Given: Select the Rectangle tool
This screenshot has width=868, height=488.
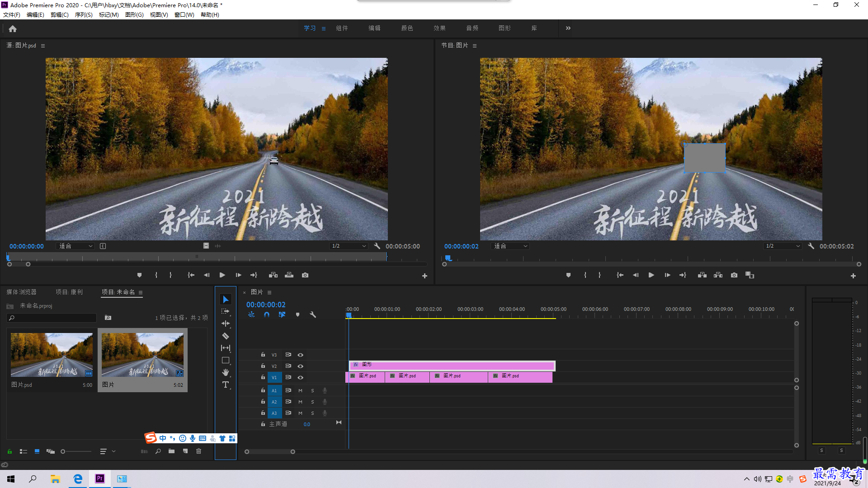Looking at the screenshot, I should coord(226,360).
